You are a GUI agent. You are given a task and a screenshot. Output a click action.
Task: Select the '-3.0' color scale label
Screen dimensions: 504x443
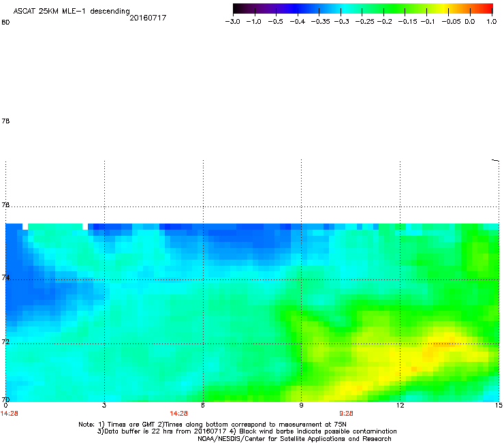pos(233,22)
